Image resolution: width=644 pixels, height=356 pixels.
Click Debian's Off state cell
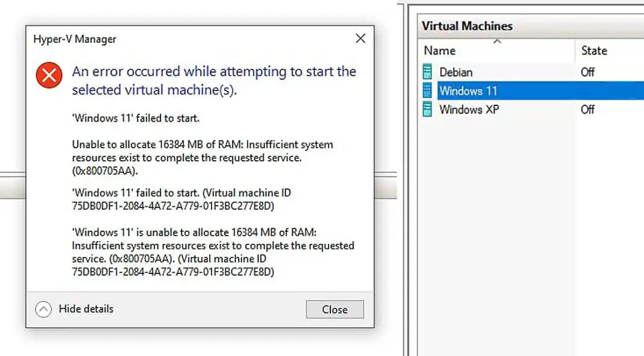[588, 72]
